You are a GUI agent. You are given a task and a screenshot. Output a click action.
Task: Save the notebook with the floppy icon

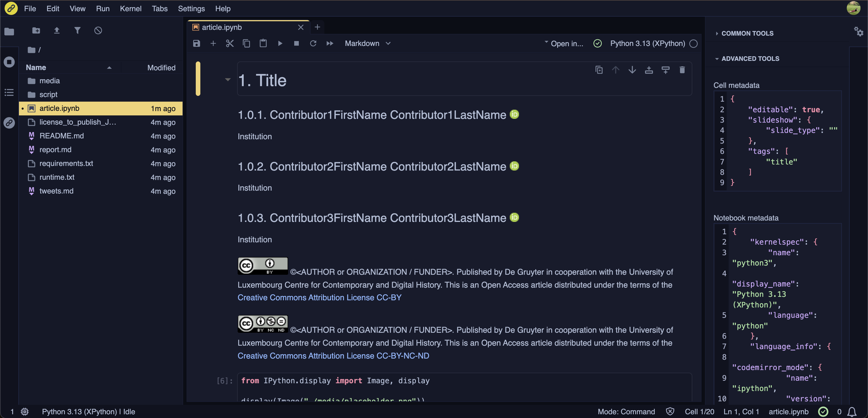pos(196,43)
